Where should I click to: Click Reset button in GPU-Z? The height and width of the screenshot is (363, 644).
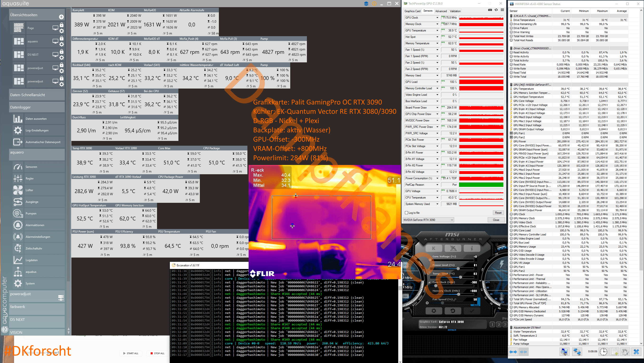(498, 213)
